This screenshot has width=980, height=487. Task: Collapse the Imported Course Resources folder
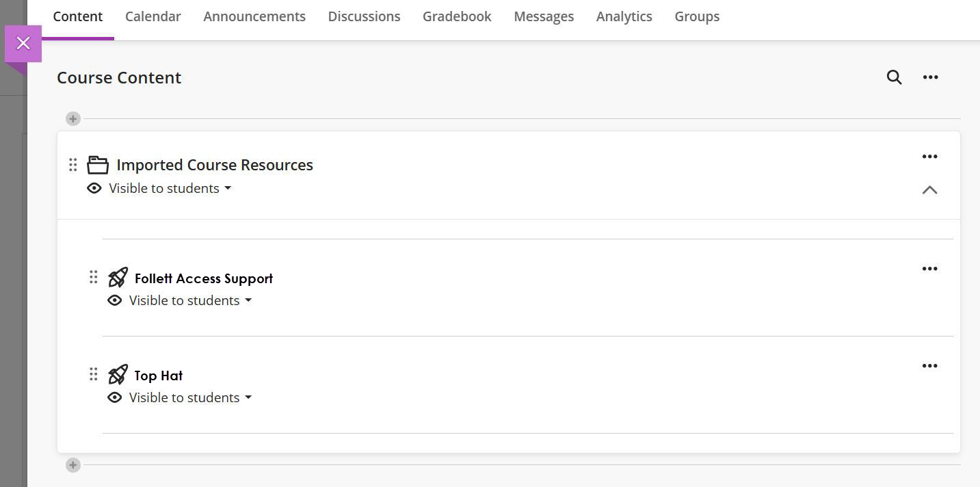[929, 189]
